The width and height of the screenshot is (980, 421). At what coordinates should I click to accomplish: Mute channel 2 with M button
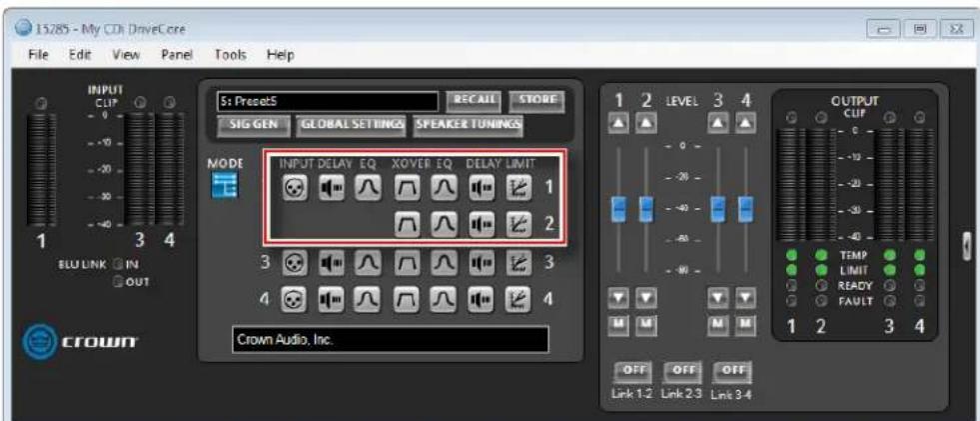[645, 324]
